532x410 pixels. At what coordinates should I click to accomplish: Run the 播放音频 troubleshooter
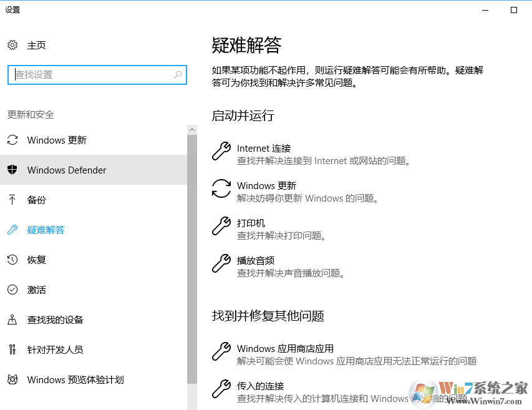(x=257, y=260)
